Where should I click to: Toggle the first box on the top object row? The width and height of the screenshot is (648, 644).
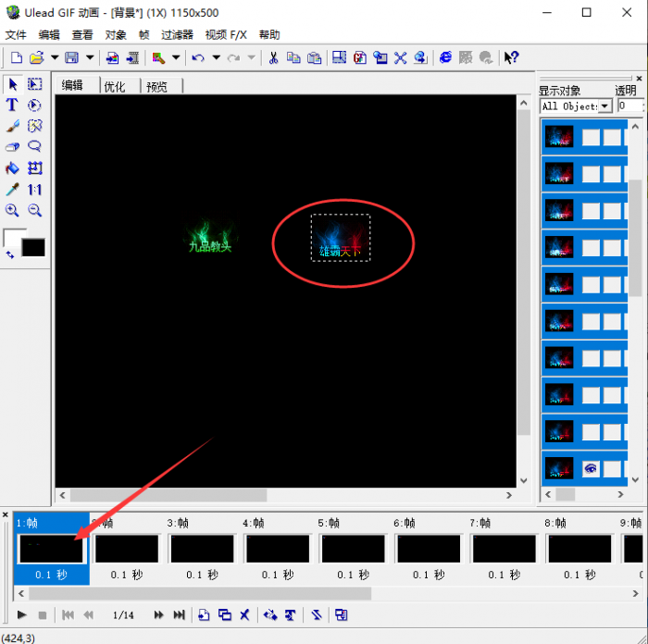point(591,137)
